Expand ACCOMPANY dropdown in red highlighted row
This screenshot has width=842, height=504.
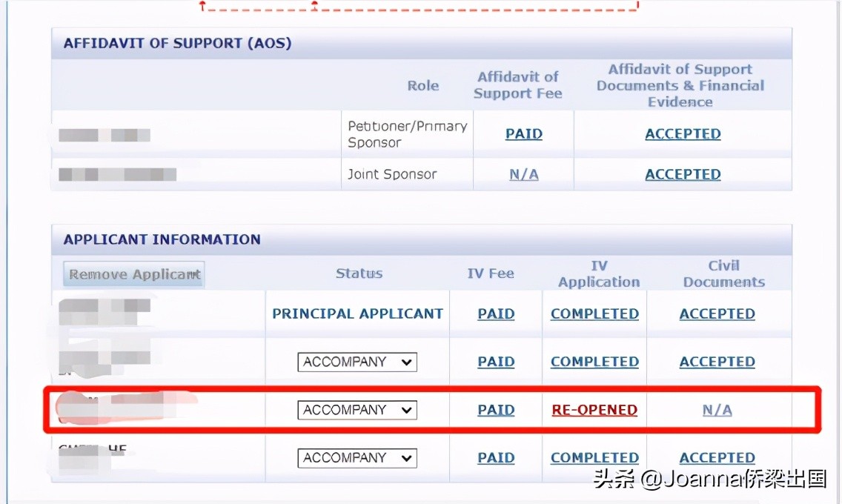pos(357,410)
